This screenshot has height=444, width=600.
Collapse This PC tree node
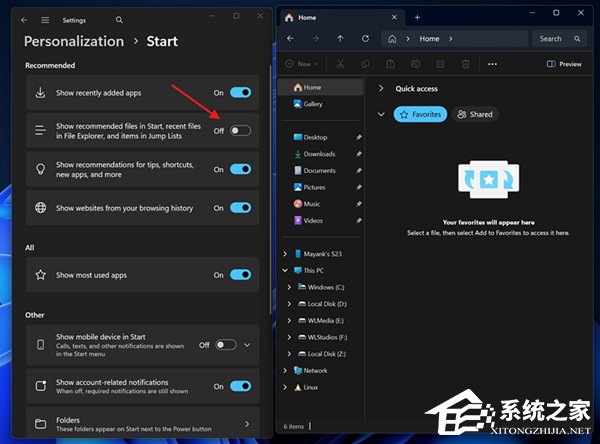285,270
